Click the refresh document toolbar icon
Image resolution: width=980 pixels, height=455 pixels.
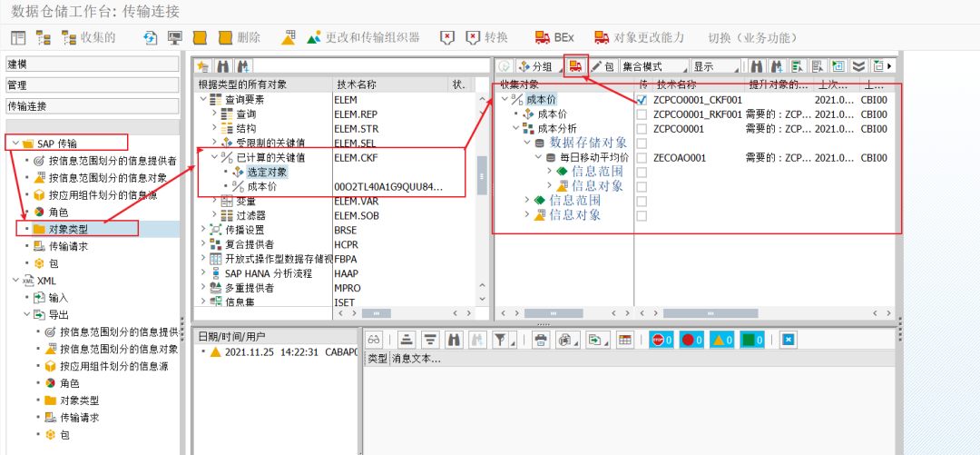pos(151,37)
